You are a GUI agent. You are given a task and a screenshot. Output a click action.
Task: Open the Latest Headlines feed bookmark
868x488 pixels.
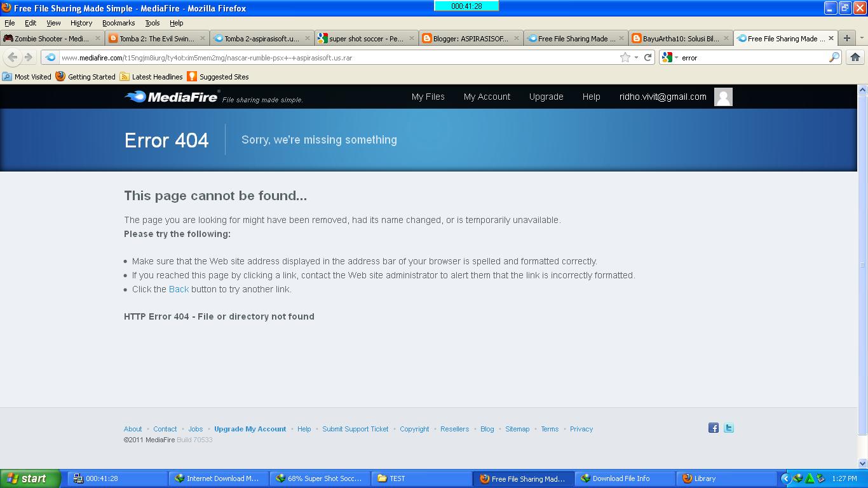[x=151, y=76]
